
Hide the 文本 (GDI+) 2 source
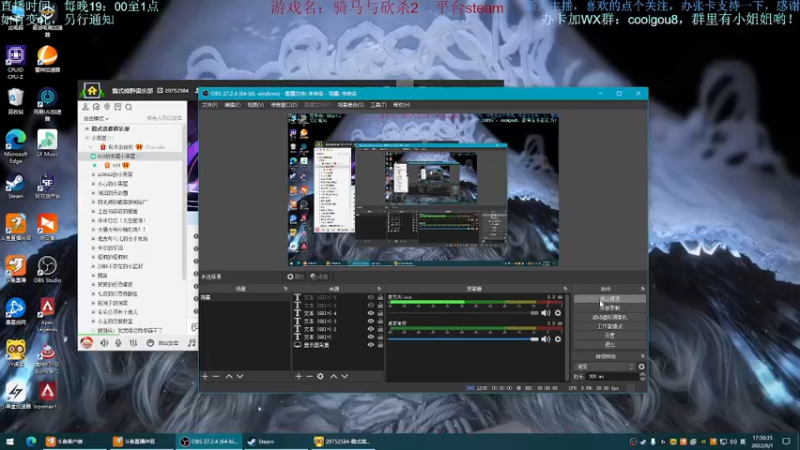(371, 329)
